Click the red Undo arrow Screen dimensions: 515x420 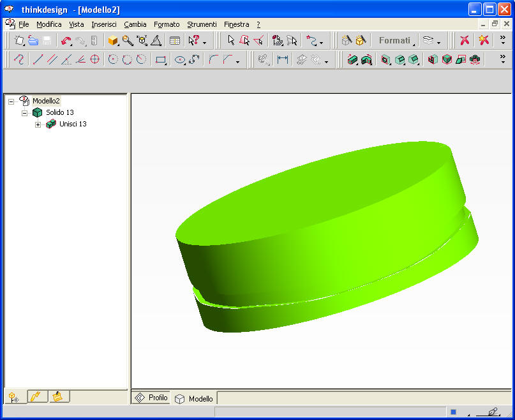66,40
